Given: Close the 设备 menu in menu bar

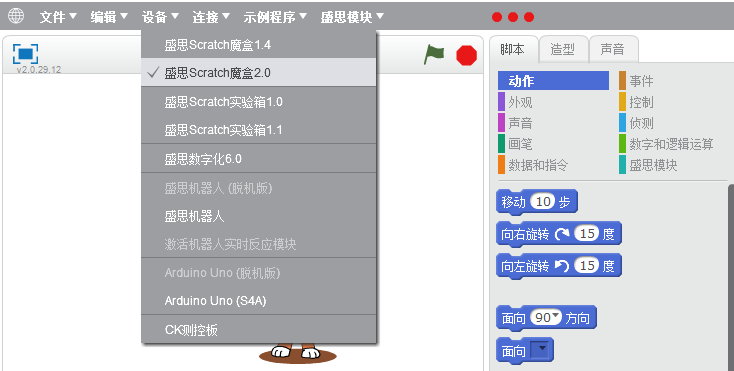Looking at the screenshot, I should (160, 17).
